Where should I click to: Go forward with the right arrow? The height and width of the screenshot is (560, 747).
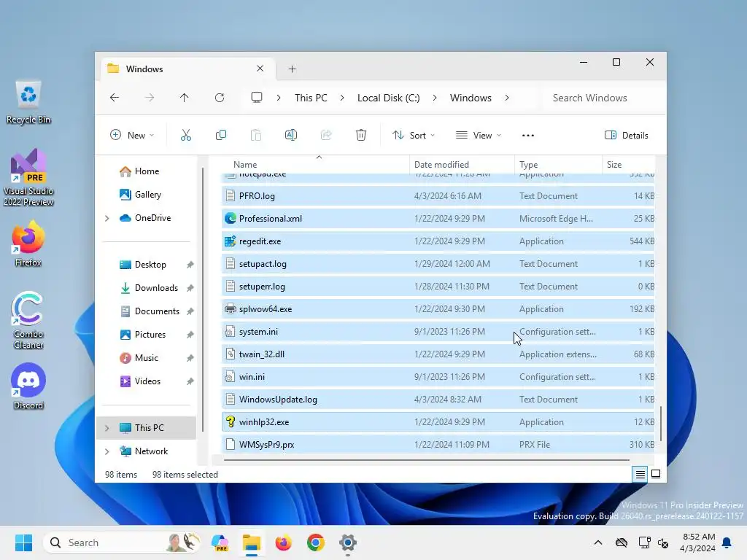pos(149,98)
